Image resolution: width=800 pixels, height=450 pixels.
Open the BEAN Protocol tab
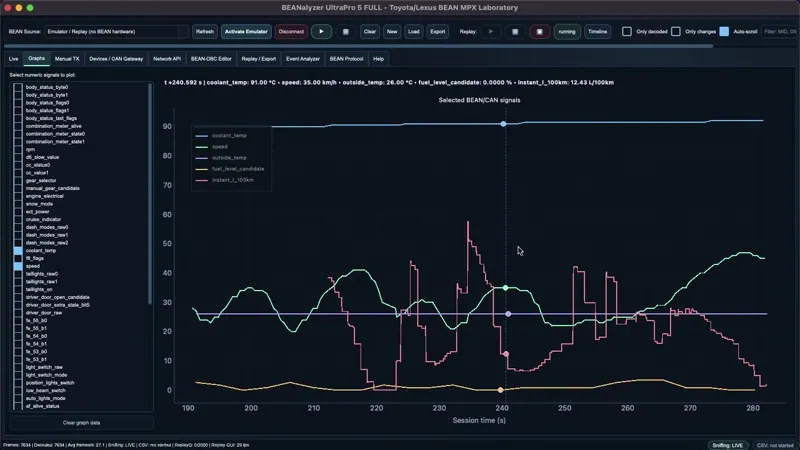click(346, 59)
